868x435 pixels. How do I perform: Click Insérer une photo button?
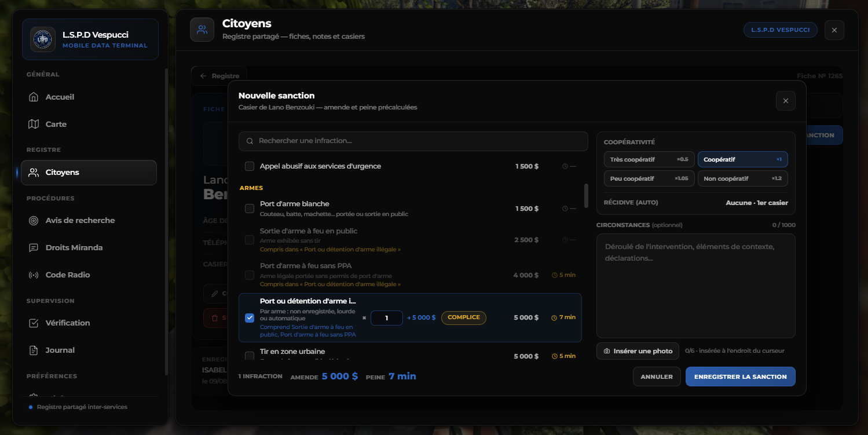tap(638, 351)
